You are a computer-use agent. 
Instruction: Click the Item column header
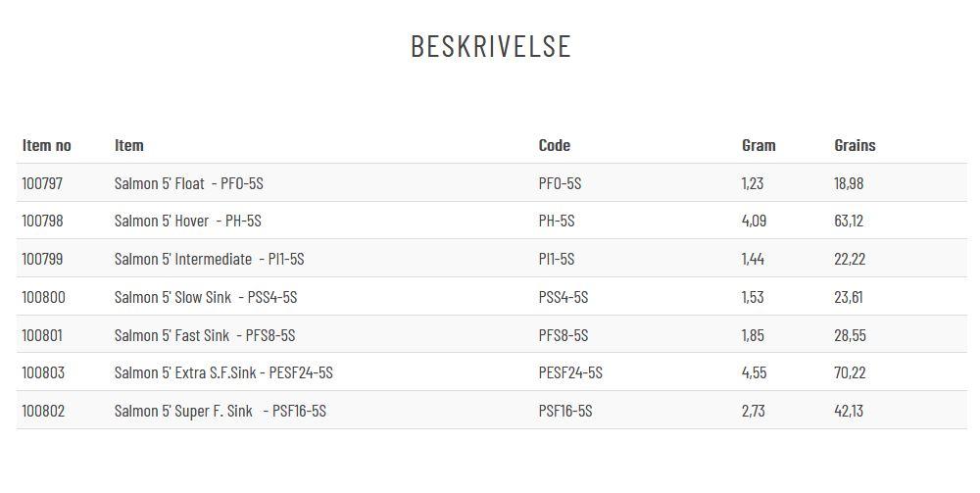coord(128,145)
